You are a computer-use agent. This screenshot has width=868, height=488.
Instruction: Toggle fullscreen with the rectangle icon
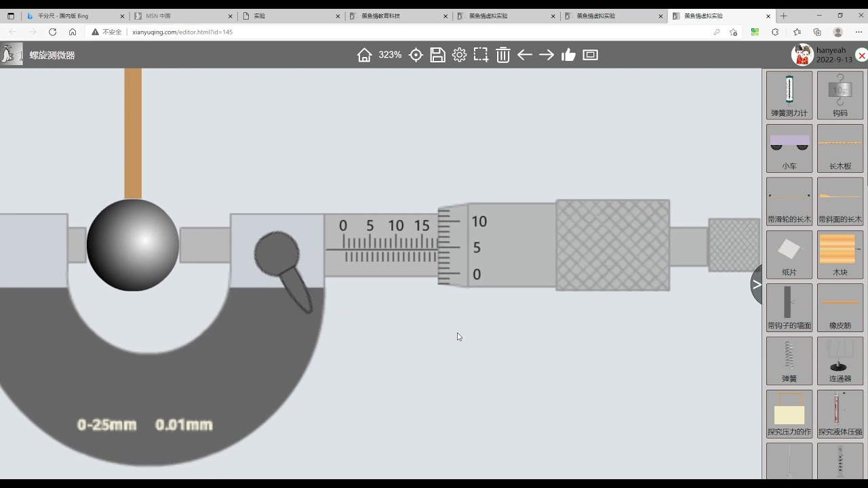tap(591, 55)
